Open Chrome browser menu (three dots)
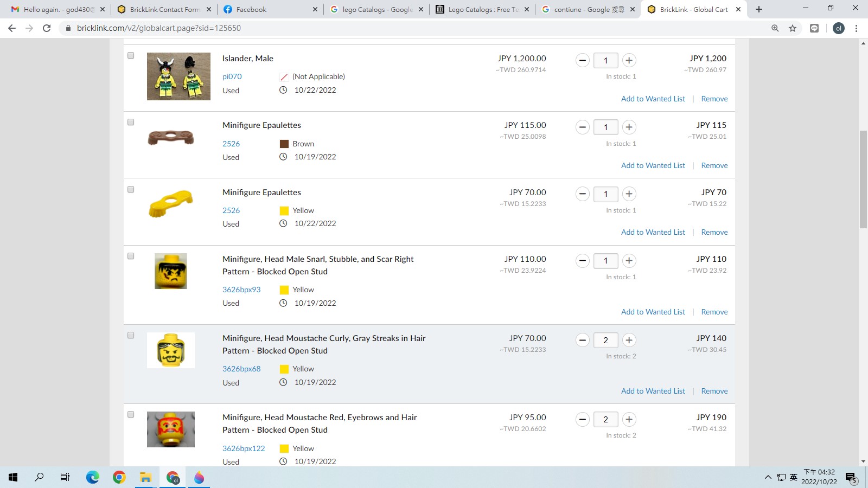The image size is (868, 488). tap(857, 28)
